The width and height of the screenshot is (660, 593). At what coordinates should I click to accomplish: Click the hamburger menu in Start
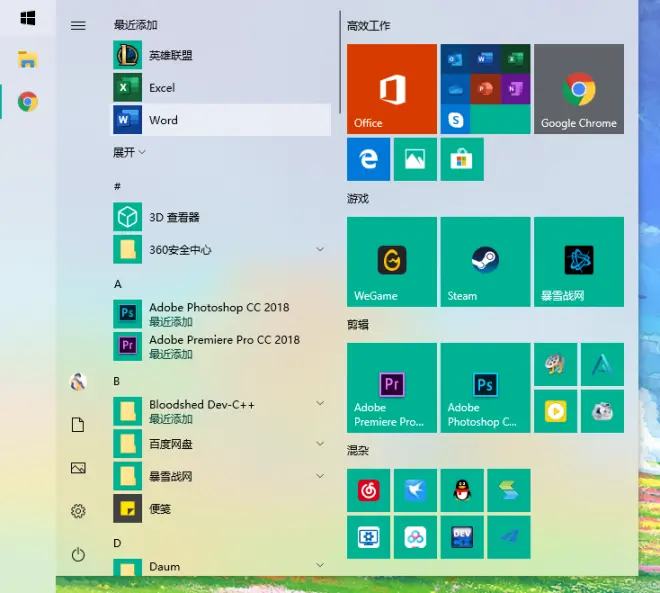click(x=78, y=26)
